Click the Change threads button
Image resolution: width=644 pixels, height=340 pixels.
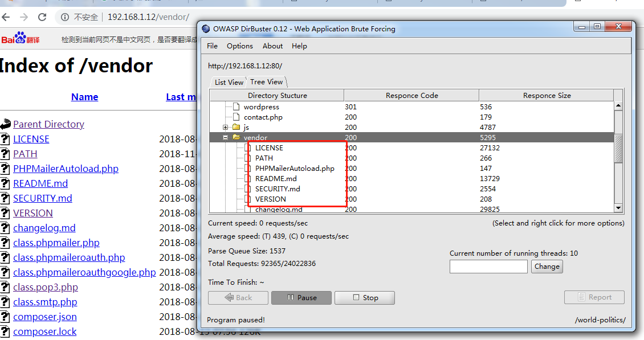point(547,267)
